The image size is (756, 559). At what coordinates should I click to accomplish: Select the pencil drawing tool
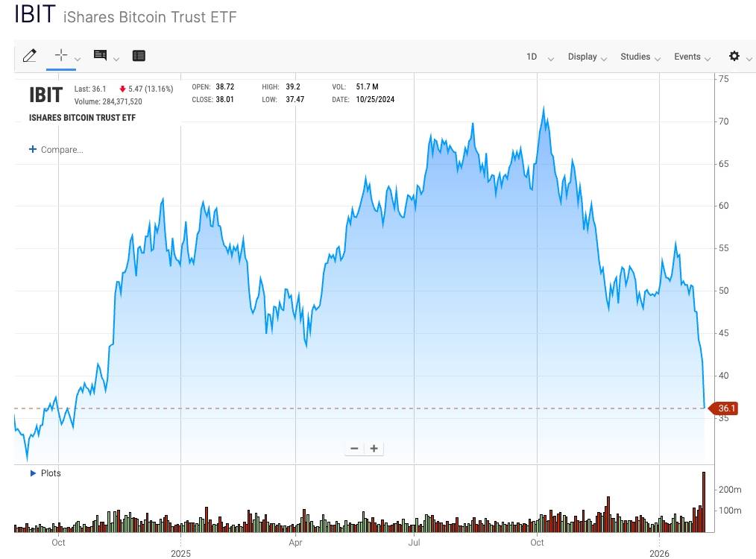tap(30, 55)
